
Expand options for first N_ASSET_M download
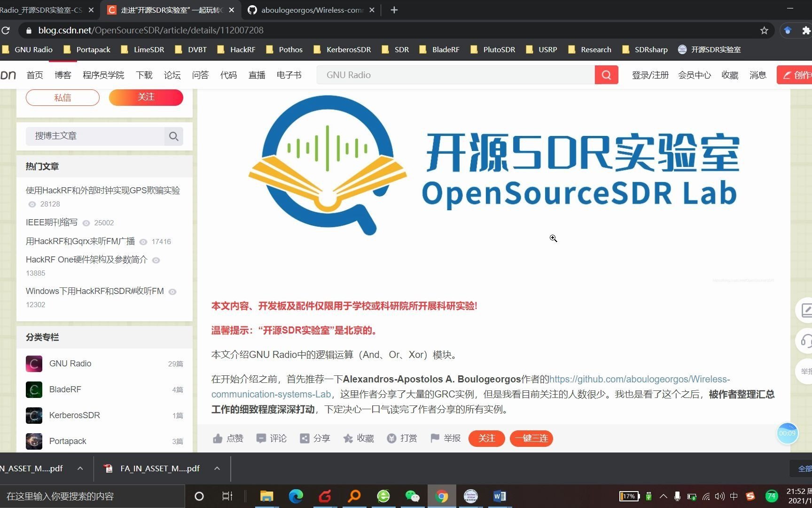pyautogui.click(x=80, y=468)
